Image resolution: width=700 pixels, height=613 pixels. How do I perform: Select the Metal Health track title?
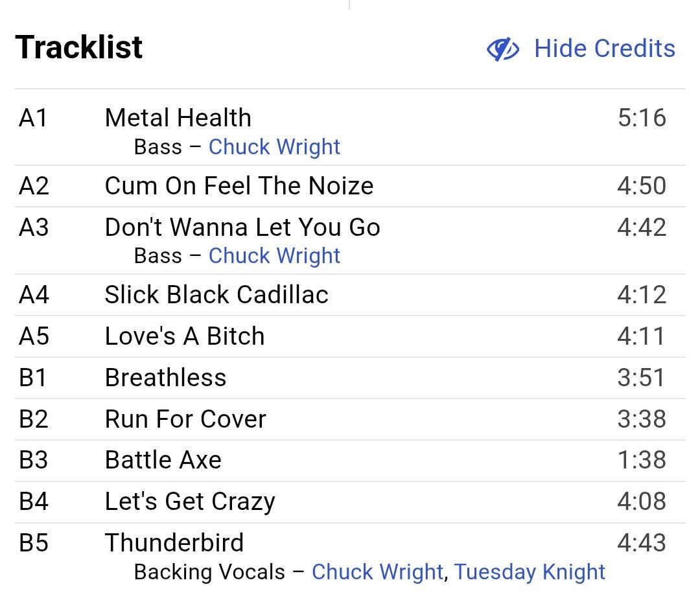click(178, 118)
